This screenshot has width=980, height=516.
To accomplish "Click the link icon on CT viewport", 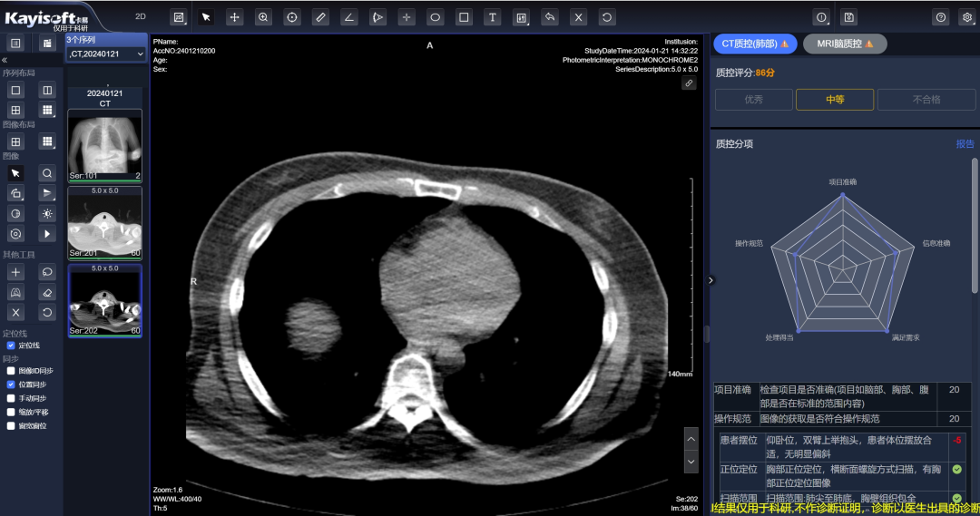I will click(689, 83).
